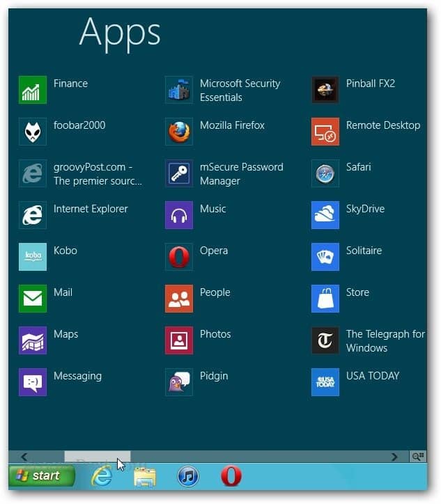Open the Pinball FX2 icon
Viewport: 441px width, 504px height.
pos(325,90)
